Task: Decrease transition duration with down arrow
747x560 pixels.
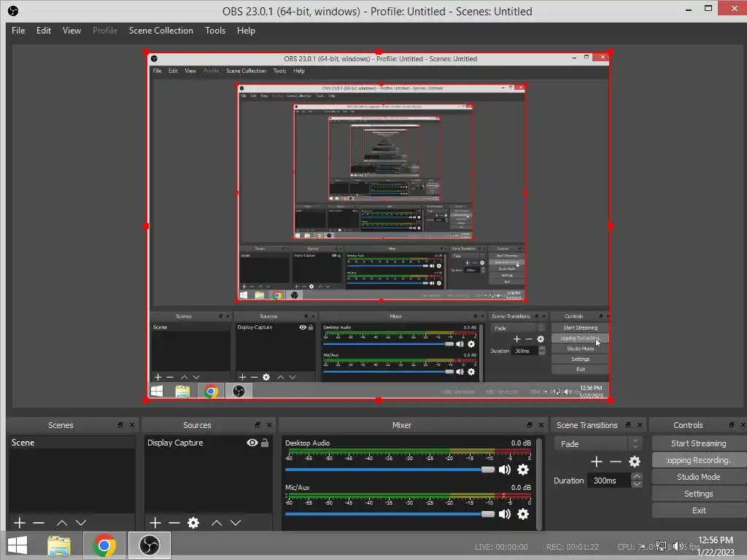Action: click(637, 484)
